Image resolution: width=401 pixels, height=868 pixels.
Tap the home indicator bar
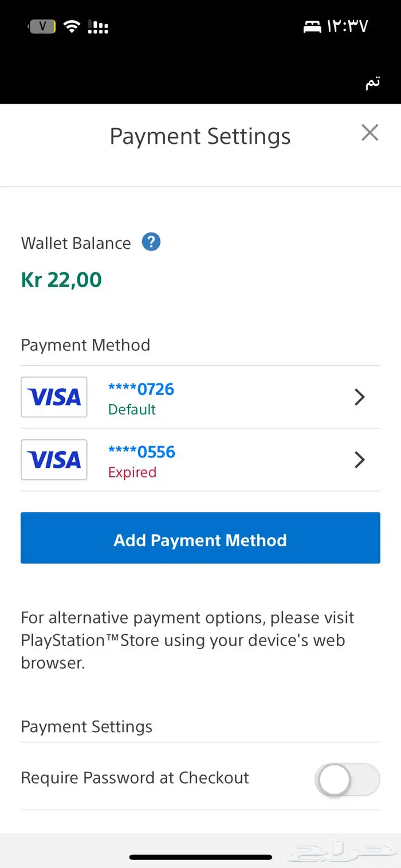[200, 857]
